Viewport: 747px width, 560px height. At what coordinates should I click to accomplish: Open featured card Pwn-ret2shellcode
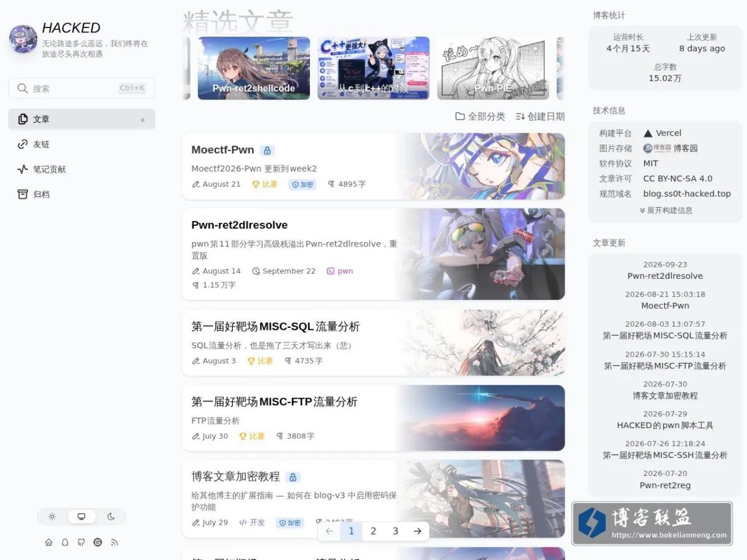coord(253,68)
